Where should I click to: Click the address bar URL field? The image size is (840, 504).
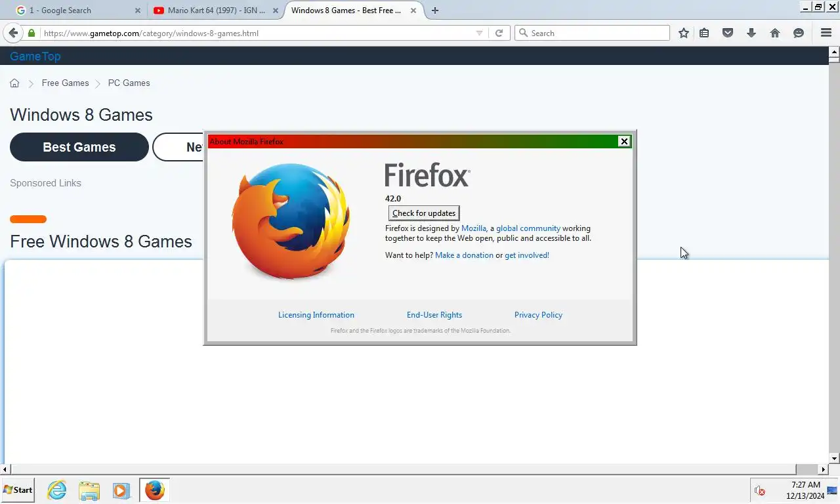click(x=256, y=33)
